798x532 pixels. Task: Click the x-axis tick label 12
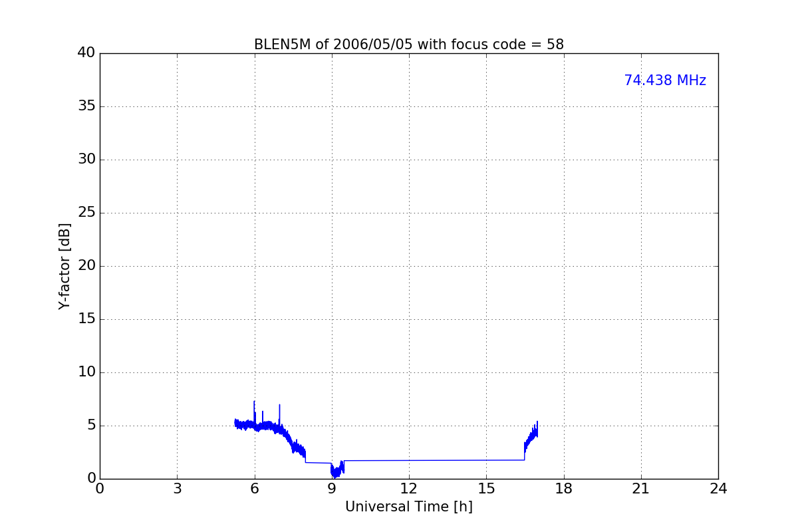tap(408, 489)
